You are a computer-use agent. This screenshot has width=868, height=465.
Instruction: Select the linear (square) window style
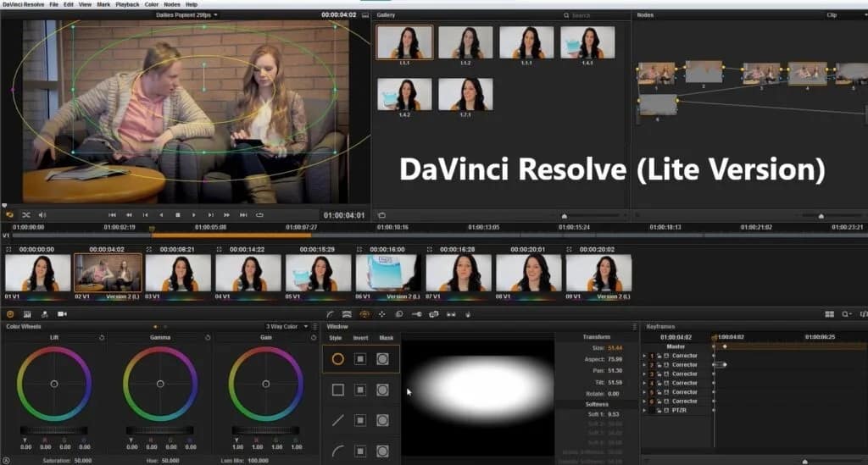(x=337, y=390)
